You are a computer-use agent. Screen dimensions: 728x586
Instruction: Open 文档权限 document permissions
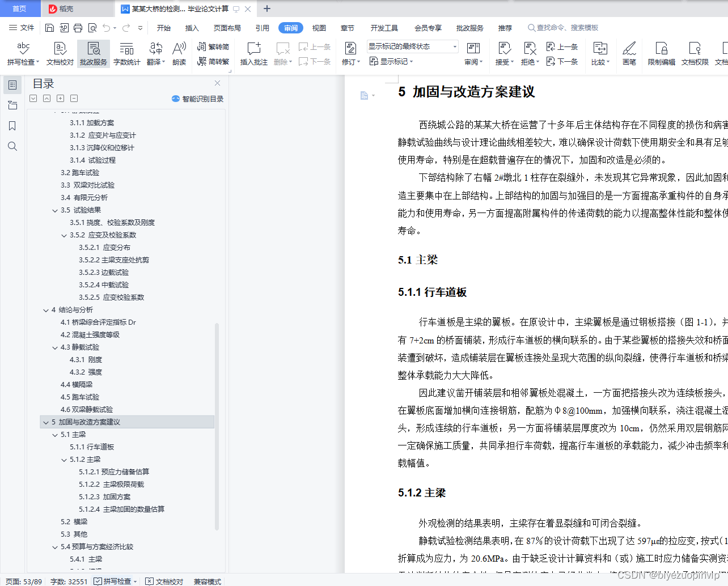[x=695, y=54]
